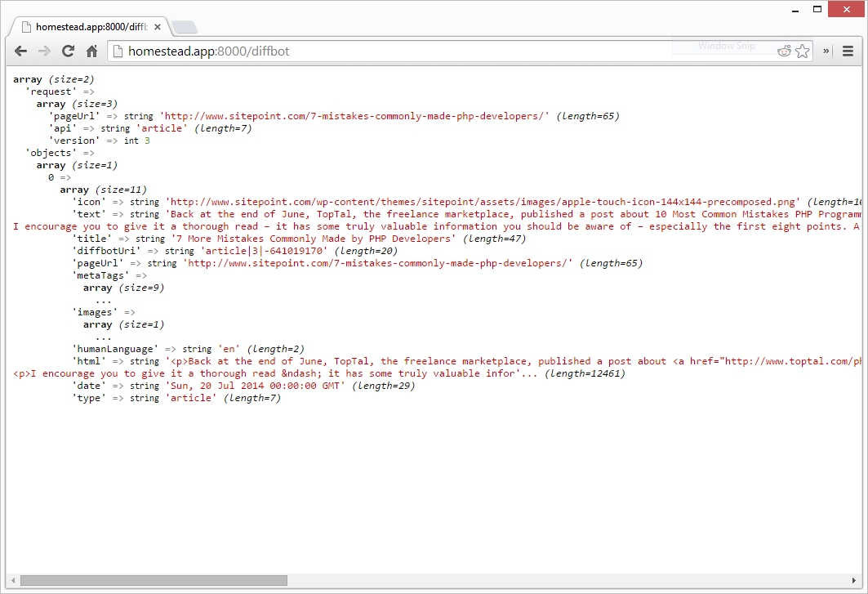Image resolution: width=868 pixels, height=594 pixels.
Task: Click the 'version' key text
Action: [x=74, y=141]
